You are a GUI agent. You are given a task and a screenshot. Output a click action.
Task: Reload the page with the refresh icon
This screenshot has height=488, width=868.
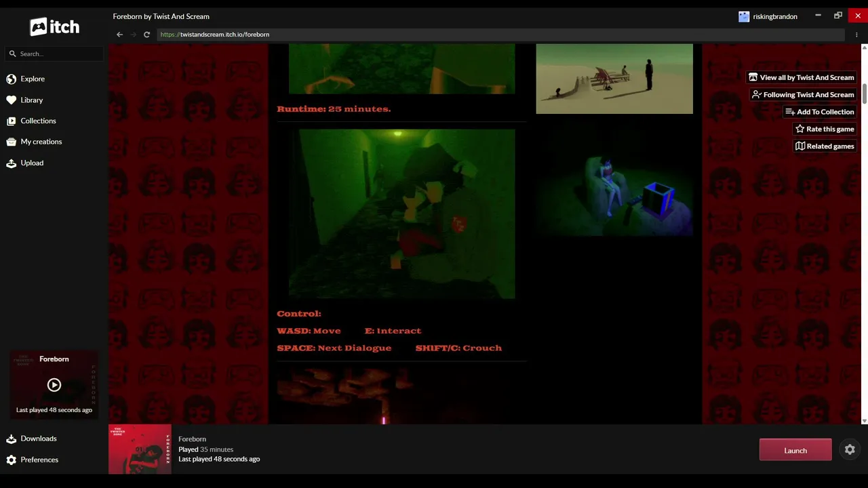pos(146,35)
